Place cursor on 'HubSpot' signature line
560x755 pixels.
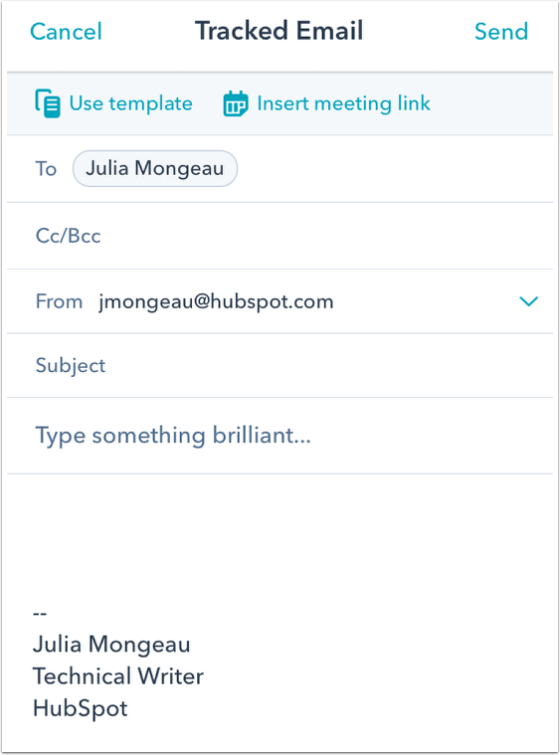(x=81, y=709)
